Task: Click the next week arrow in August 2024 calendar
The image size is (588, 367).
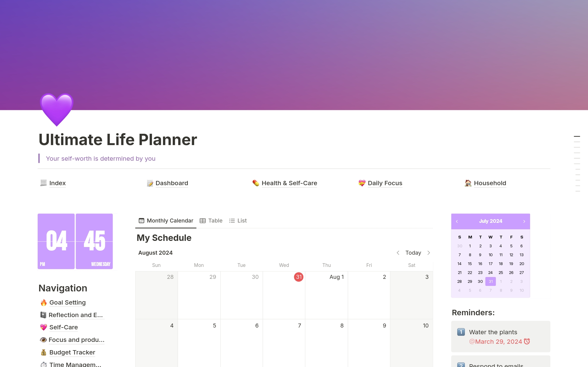Action: (428, 253)
